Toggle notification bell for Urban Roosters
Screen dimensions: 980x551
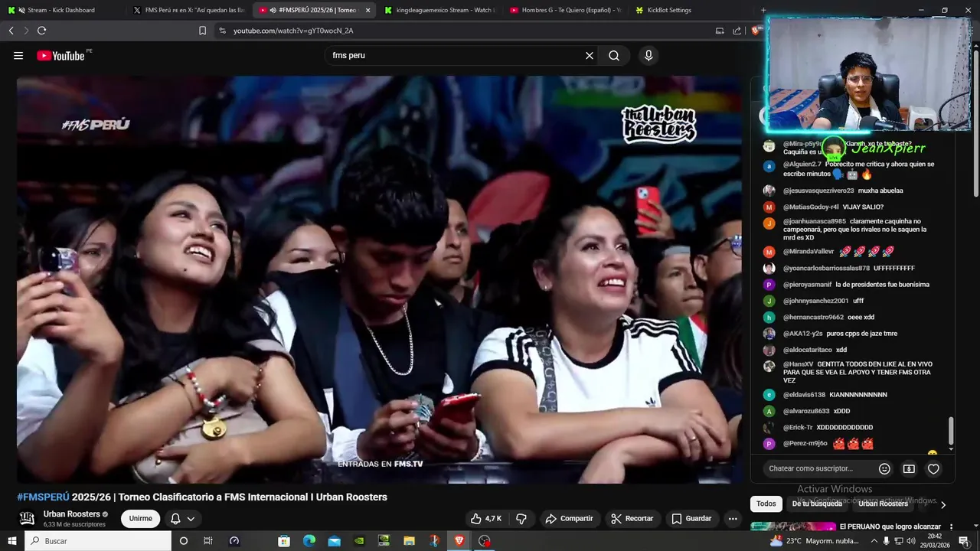pos(182,519)
